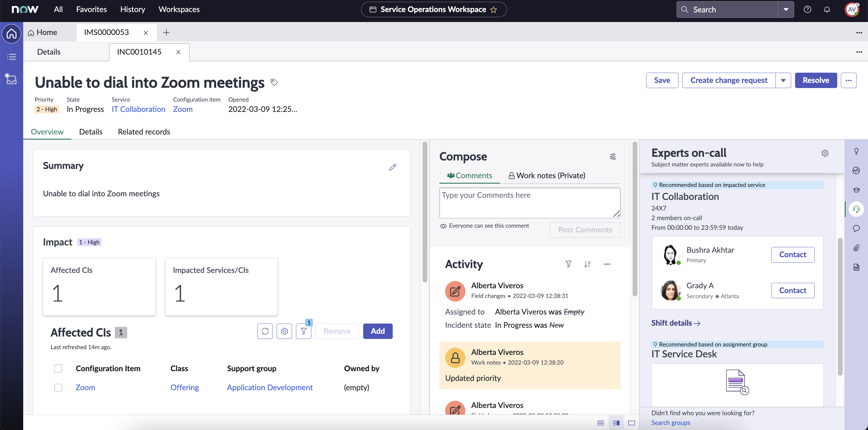The width and height of the screenshot is (868, 430).
Task: Refresh the Affected CIs list
Action: [x=265, y=331]
